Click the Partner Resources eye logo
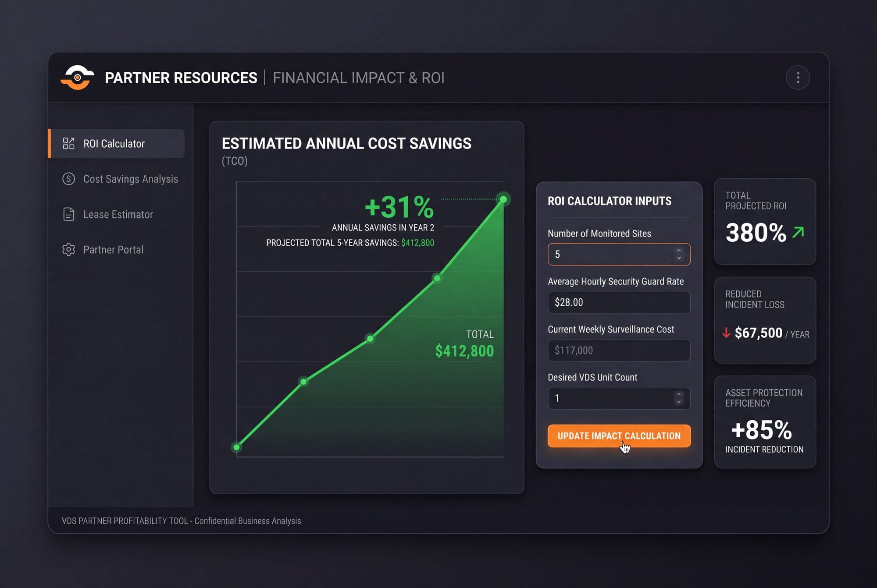The height and width of the screenshot is (588, 877). click(77, 78)
